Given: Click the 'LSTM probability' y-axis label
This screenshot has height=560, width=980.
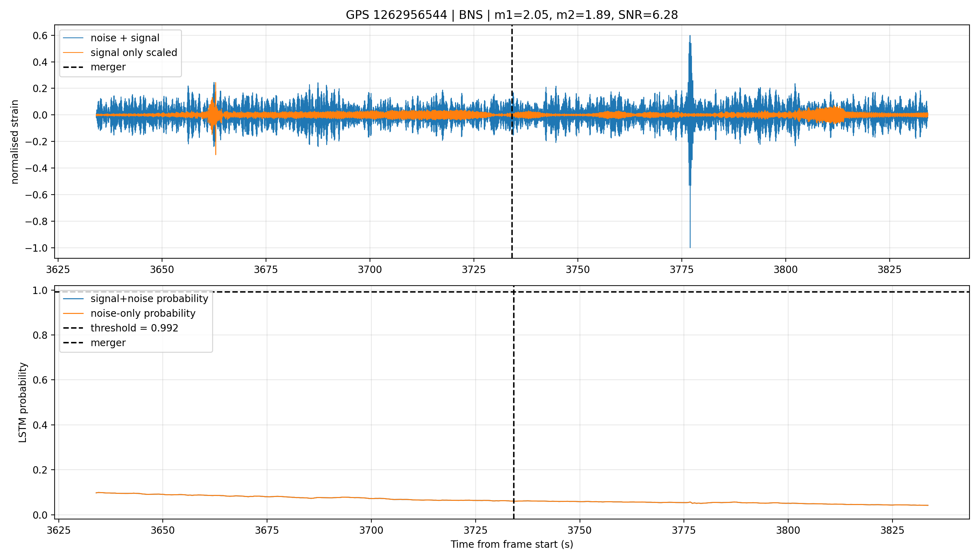Looking at the screenshot, I should point(23,403).
